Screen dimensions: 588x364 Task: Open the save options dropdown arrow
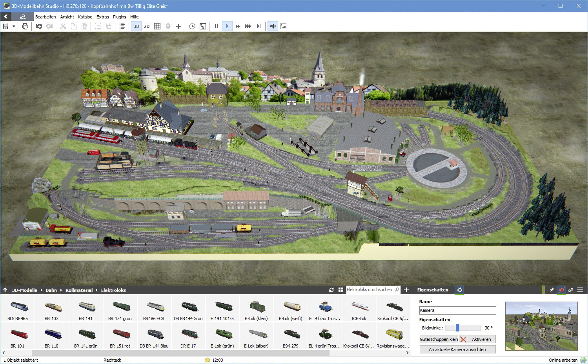click(x=14, y=26)
